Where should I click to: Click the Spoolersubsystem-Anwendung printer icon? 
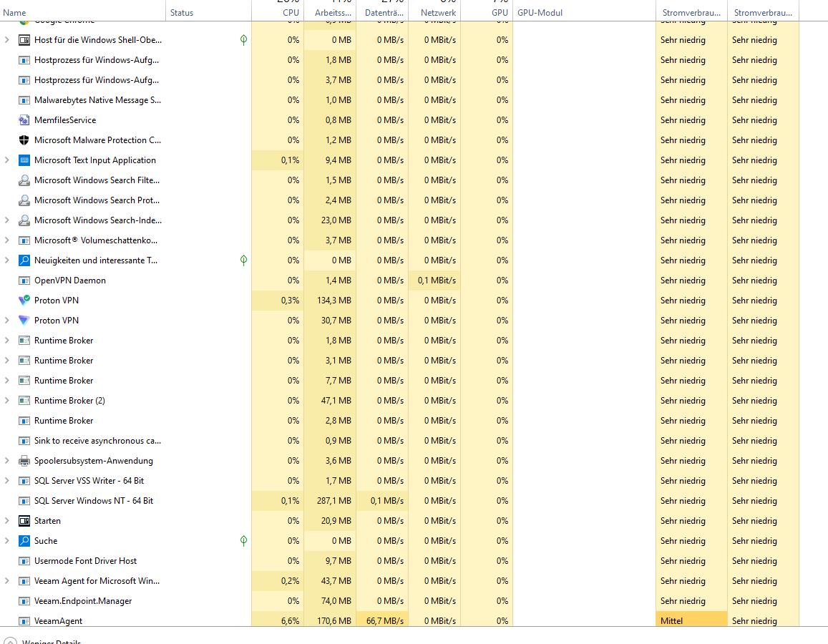pyautogui.click(x=24, y=461)
